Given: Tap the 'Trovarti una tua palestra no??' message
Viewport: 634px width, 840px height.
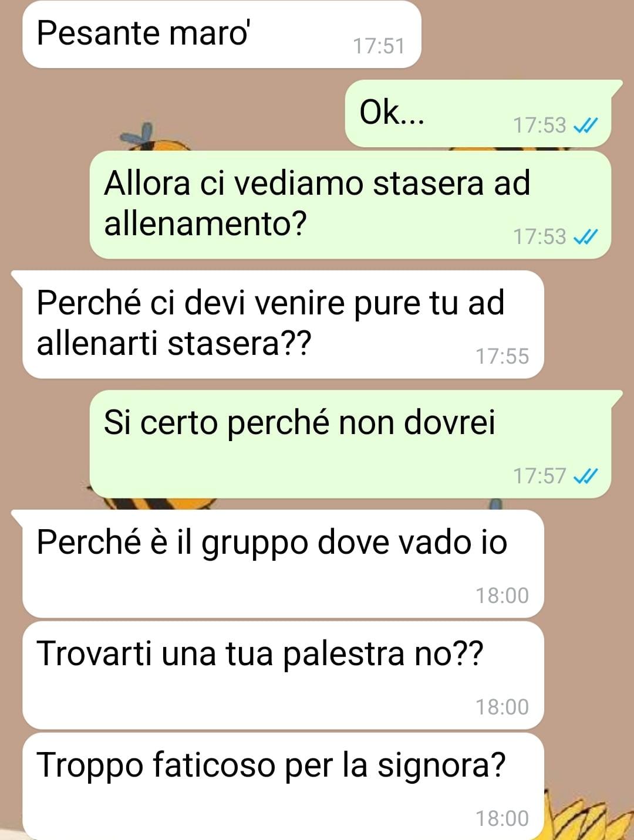Looking at the screenshot, I should (283, 675).
